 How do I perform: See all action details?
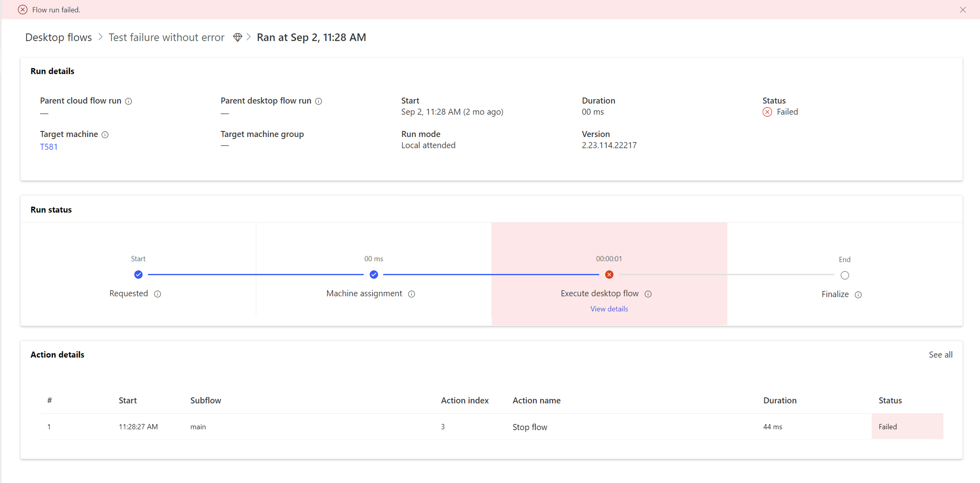pyautogui.click(x=940, y=354)
